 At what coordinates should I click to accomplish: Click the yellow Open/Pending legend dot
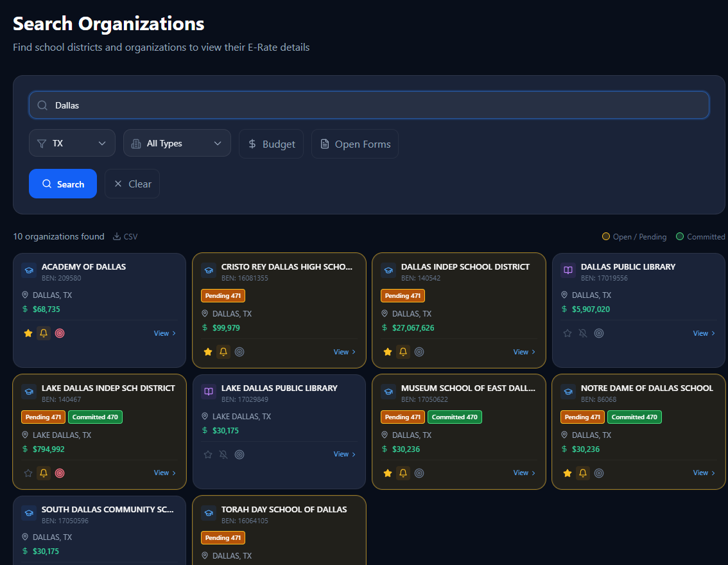tap(605, 236)
